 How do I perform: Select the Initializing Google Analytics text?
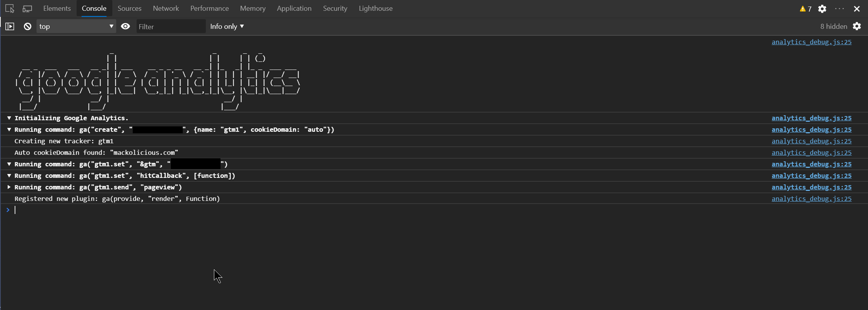tap(71, 118)
